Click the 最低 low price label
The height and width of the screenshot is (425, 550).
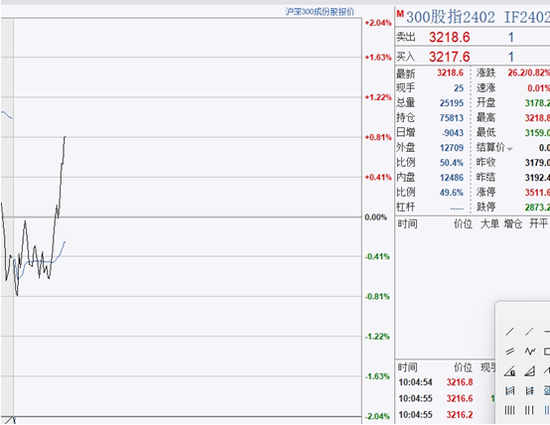pos(486,132)
